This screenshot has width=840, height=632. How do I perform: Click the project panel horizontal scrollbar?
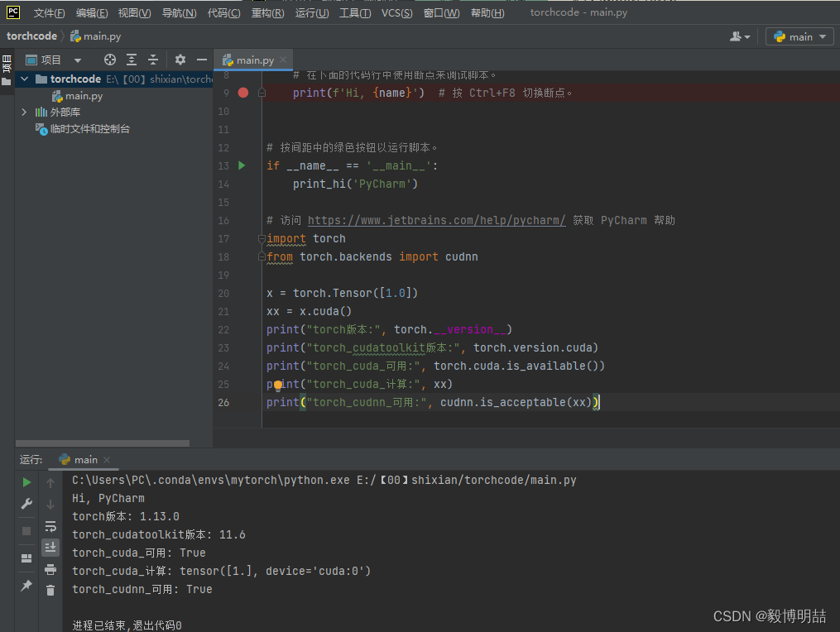tap(103, 443)
